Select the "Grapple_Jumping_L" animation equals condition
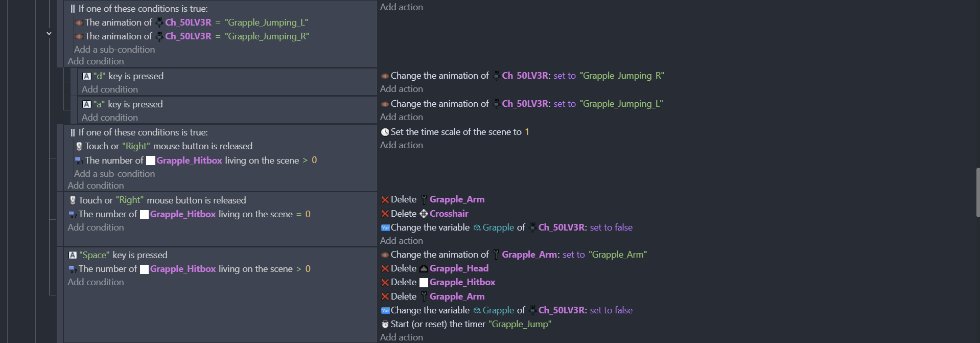Screen dimensions: 980x343 (196, 22)
